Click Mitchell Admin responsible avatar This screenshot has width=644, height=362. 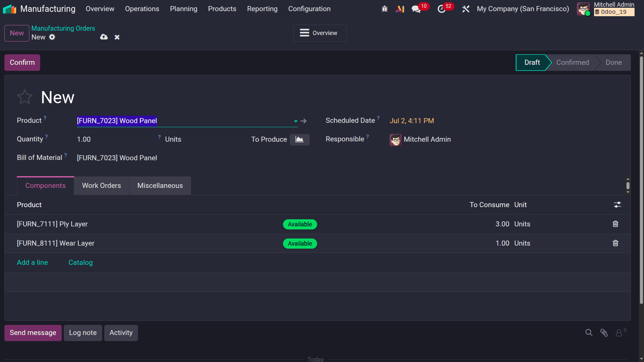[x=395, y=139]
